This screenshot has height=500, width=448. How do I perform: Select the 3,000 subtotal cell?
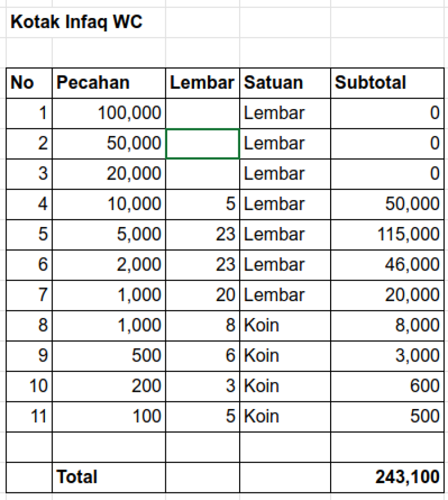coord(387,356)
